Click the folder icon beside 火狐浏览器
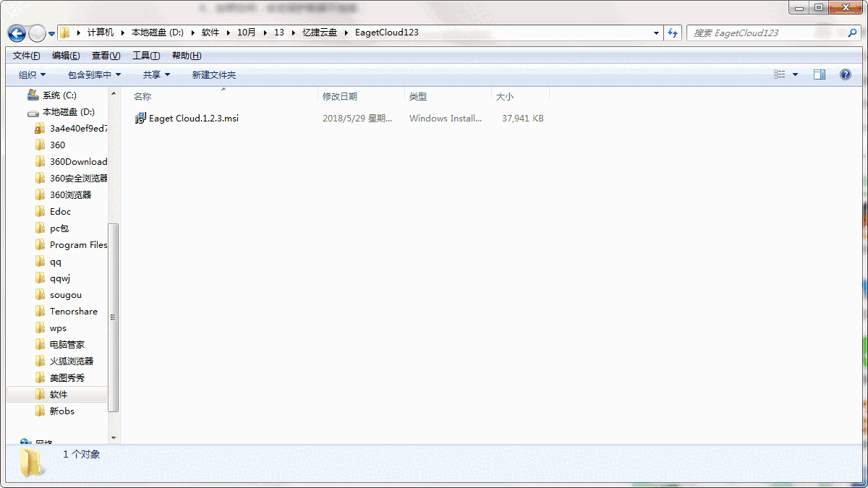Viewport: 868px width, 488px height. 41,361
